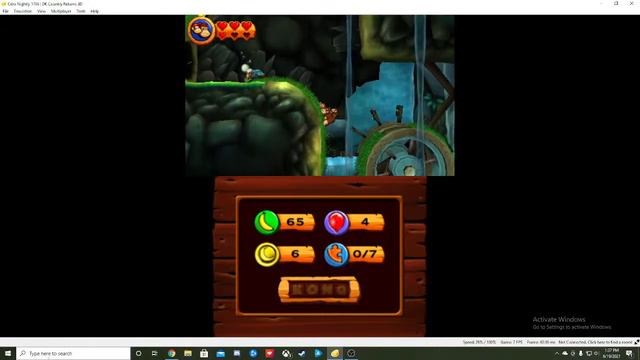Open File Explorer from the taskbar
This screenshot has width=640, height=360.
tap(188, 353)
